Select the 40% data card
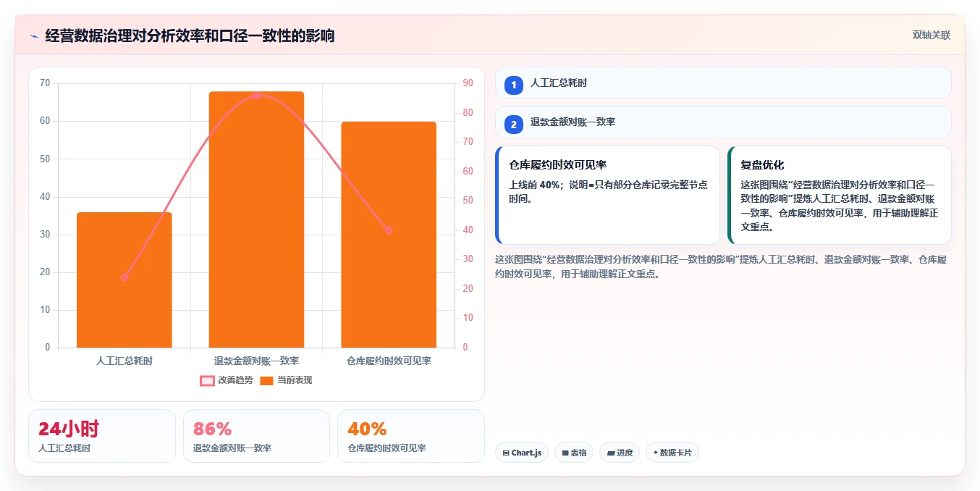Screen dimensions: 980x491 pyautogui.click(x=411, y=436)
